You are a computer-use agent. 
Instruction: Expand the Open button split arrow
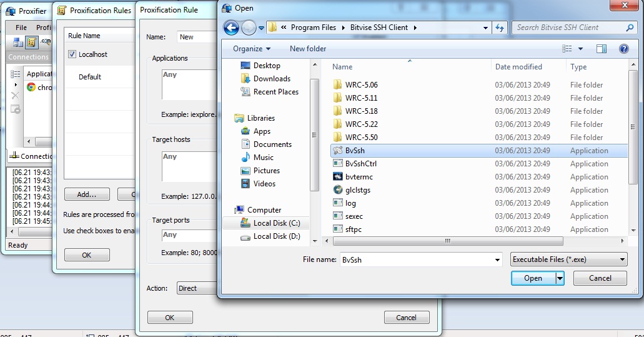pyautogui.click(x=560, y=278)
